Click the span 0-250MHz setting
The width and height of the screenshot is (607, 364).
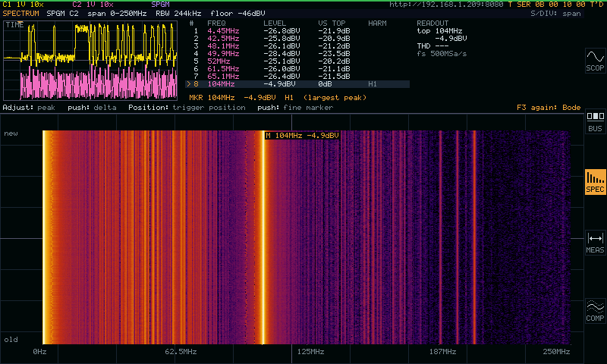click(117, 13)
